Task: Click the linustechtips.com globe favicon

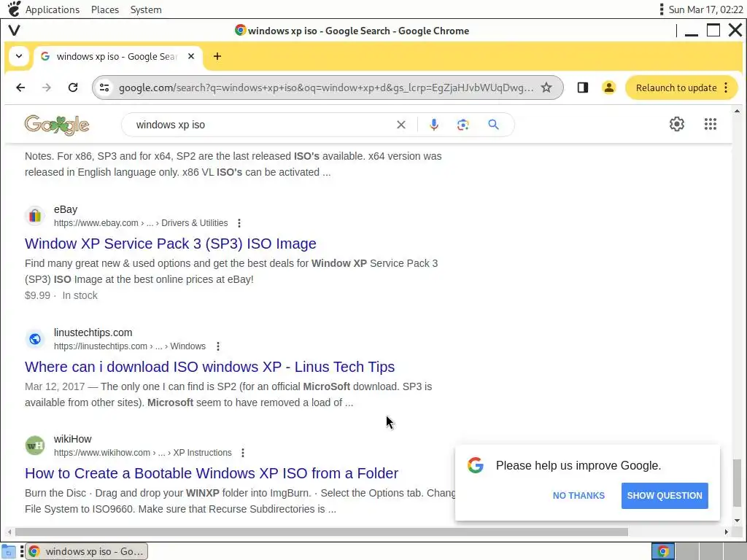Action: point(35,339)
